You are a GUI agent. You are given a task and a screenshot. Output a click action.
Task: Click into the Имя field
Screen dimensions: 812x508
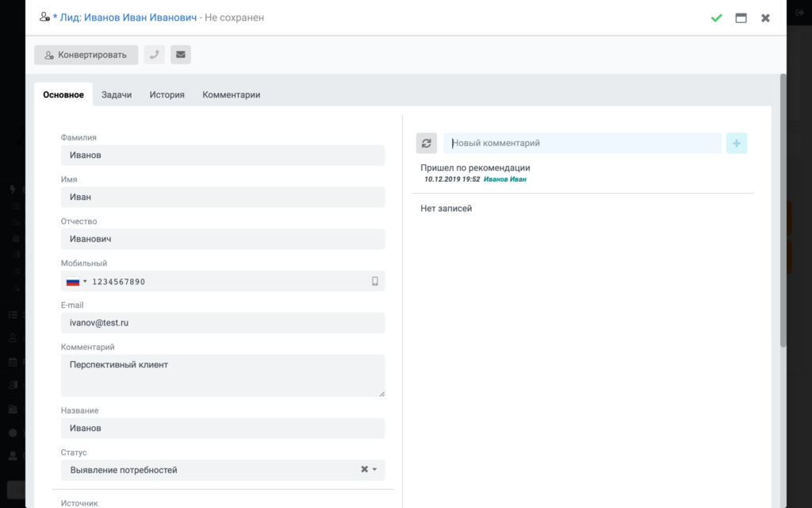click(x=223, y=197)
